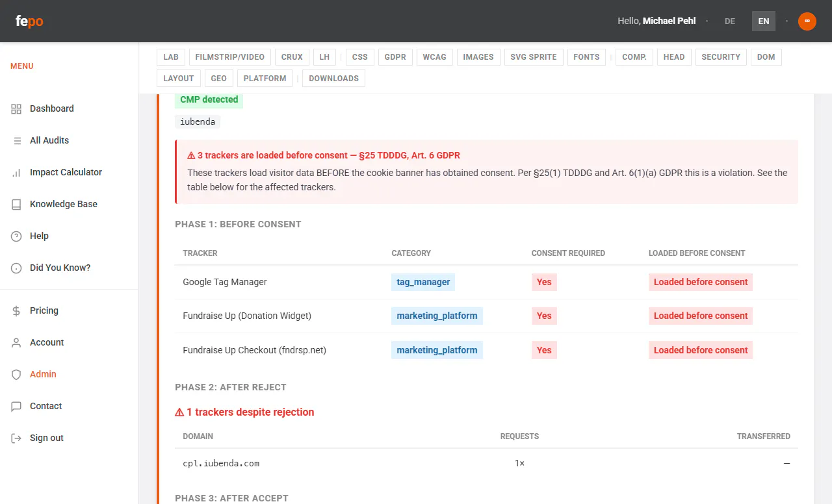
Task: Click the tag_manager category badge
Action: point(423,283)
